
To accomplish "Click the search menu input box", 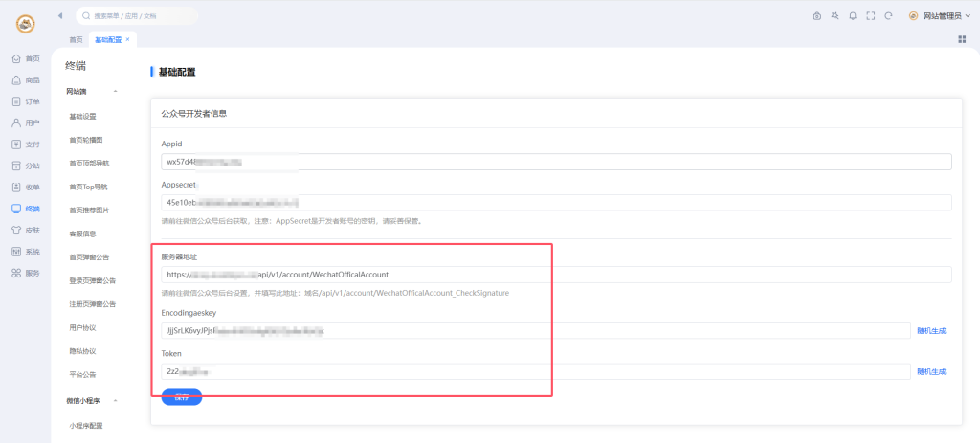I will tap(137, 16).
